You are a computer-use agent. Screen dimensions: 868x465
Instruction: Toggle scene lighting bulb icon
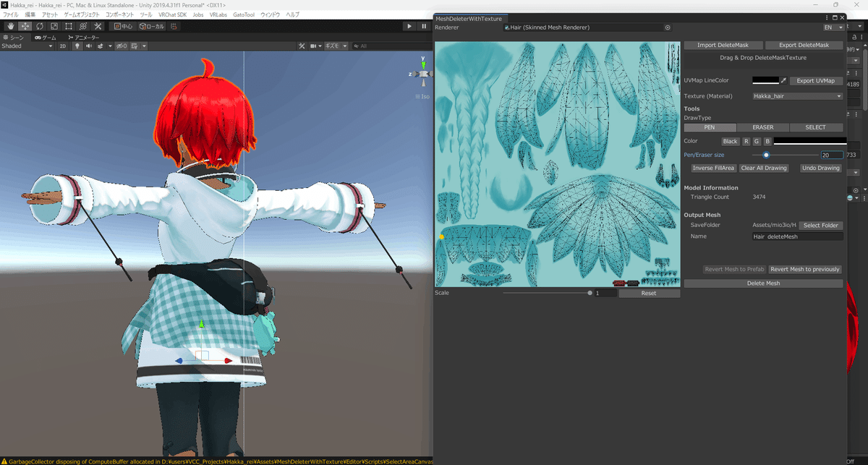(77, 46)
